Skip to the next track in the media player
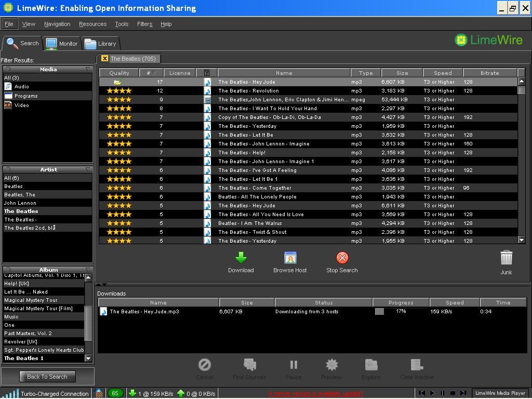This screenshot has width=532, height=399. point(463,393)
